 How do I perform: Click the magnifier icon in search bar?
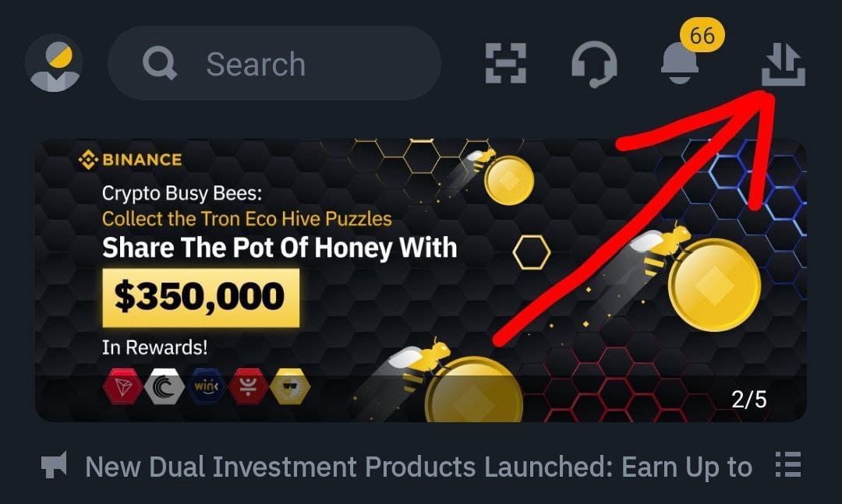(160, 63)
